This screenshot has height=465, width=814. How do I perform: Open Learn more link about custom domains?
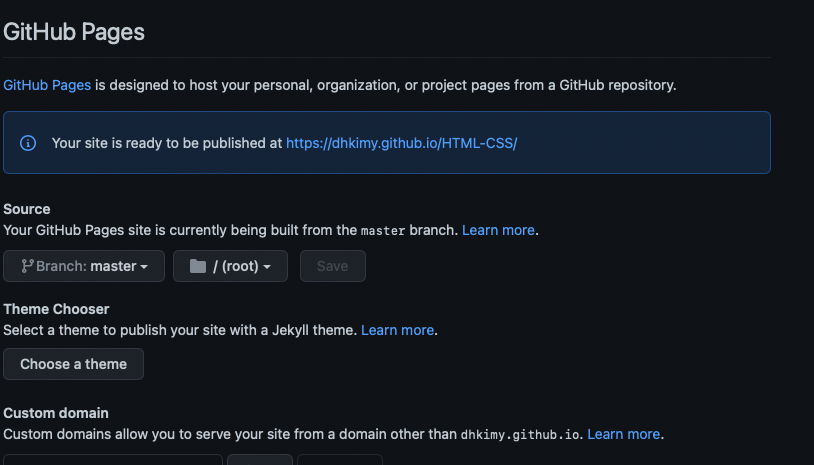tap(623, 434)
